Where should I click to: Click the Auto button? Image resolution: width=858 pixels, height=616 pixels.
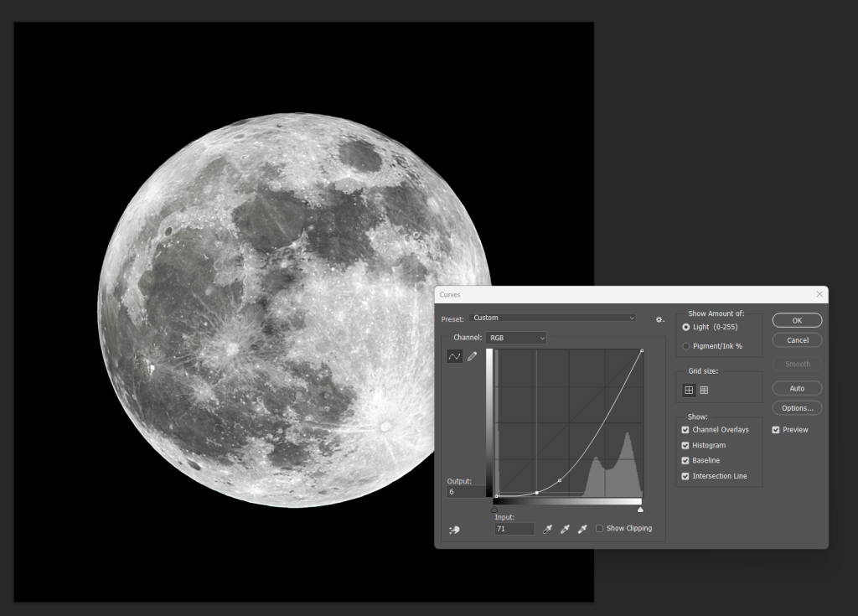point(797,388)
